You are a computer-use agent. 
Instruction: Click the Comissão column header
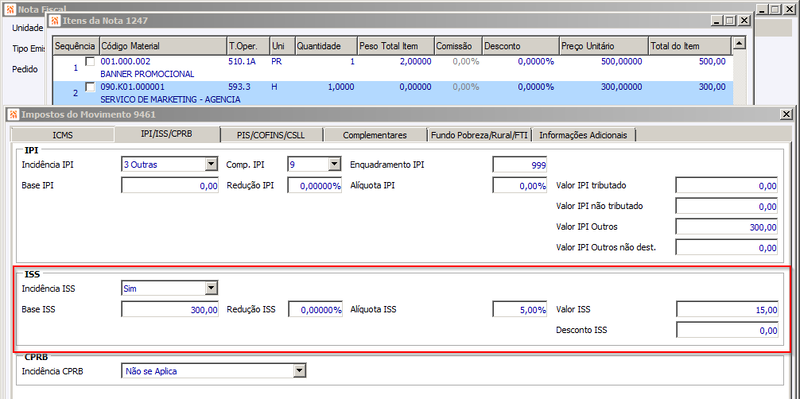[458, 46]
